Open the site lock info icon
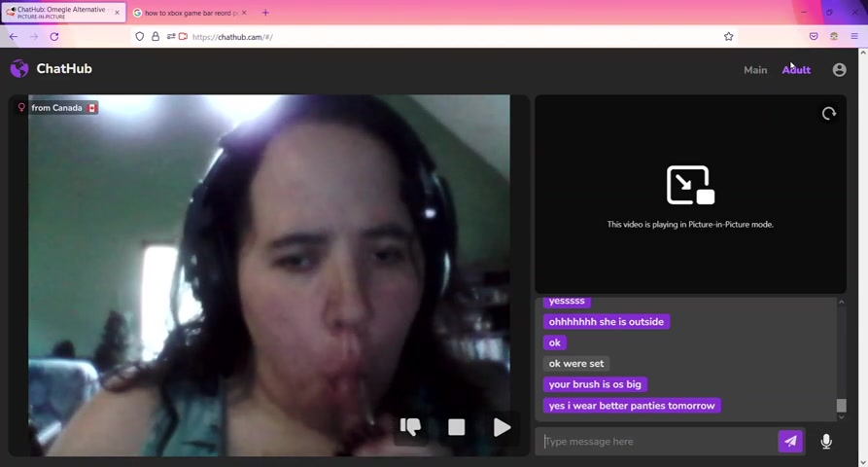Image resolution: width=868 pixels, height=467 pixels. [x=156, y=37]
